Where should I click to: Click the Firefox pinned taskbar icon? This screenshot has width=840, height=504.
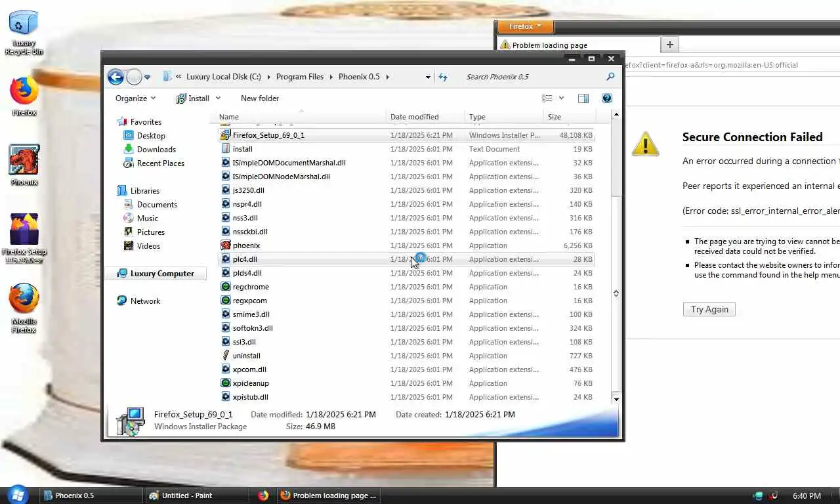point(263,495)
